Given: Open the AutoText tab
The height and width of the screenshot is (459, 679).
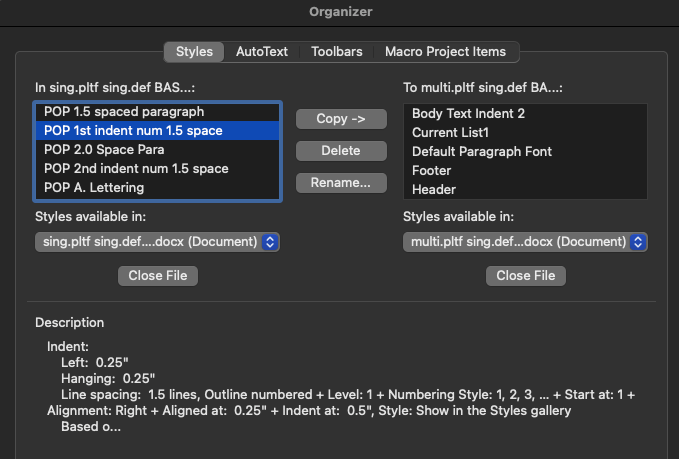Looking at the screenshot, I should 262,52.
